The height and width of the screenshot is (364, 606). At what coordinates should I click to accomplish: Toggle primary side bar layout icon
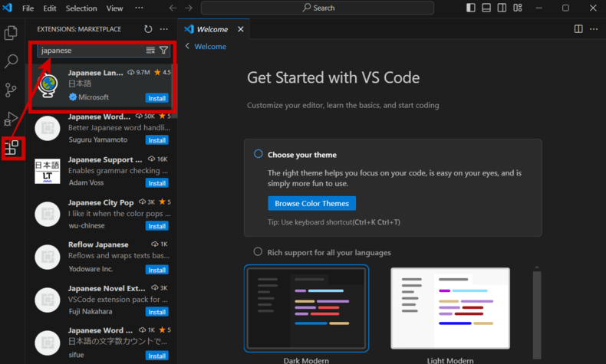(471, 8)
